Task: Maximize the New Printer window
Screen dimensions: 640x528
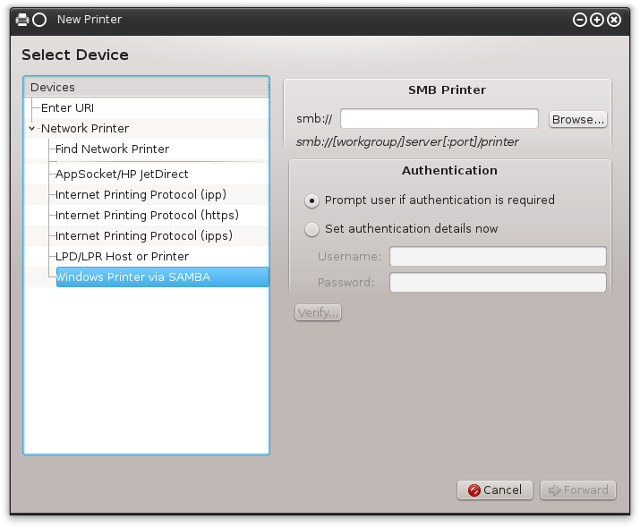Action: [597, 20]
